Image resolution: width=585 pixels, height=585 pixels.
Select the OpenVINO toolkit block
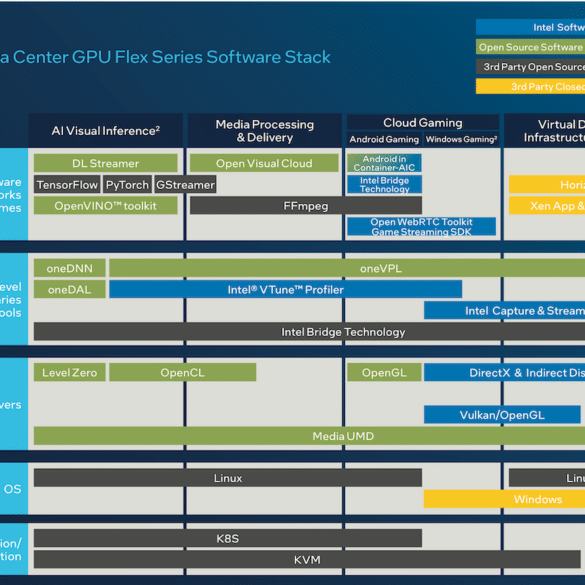click(x=106, y=206)
